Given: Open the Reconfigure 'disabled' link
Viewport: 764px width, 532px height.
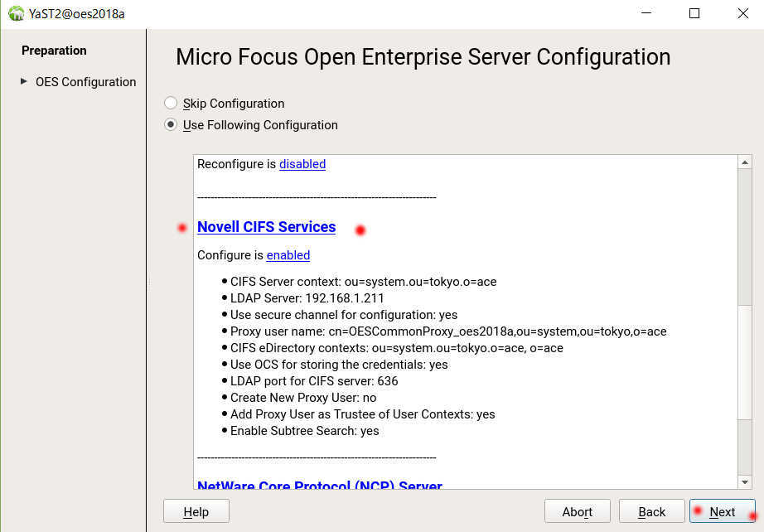Looking at the screenshot, I should (x=302, y=164).
